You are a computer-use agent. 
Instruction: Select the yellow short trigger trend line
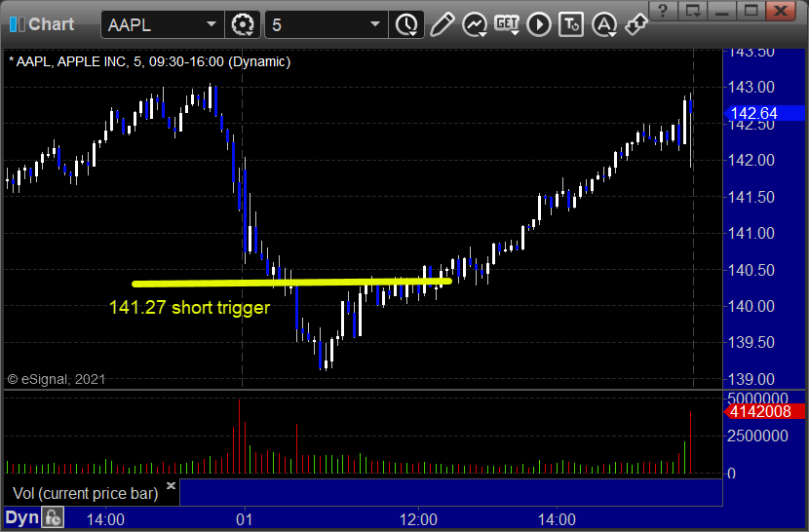292,283
